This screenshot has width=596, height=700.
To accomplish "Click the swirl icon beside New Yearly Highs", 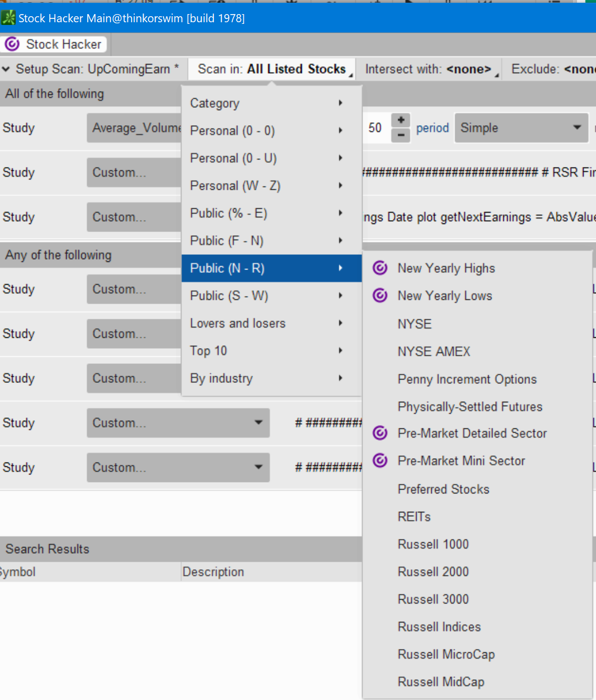I will pyautogui.click(x=380, y=268).
